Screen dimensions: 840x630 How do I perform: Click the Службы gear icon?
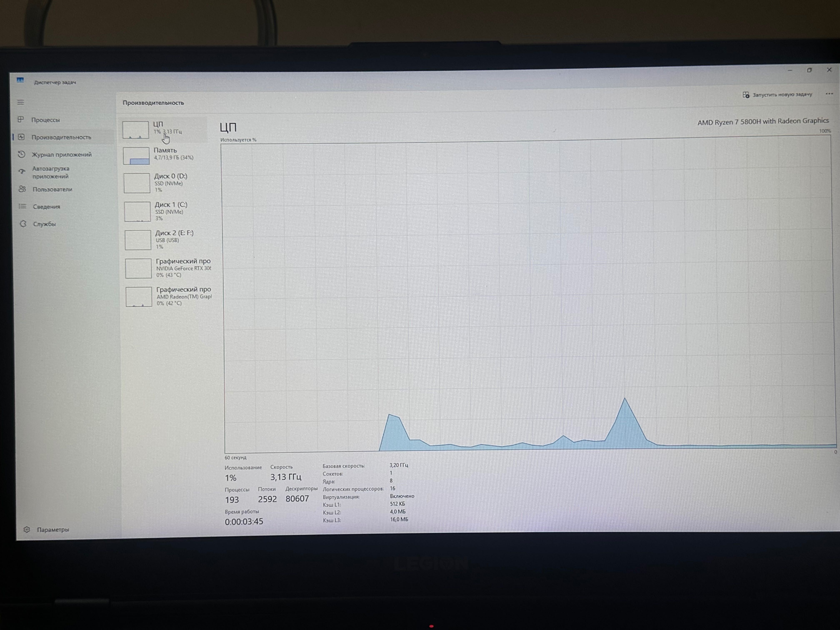click(x=23, y=224)
